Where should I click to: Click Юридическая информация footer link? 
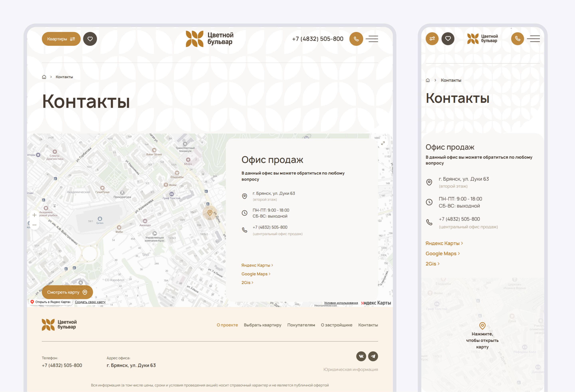(350, 369)
